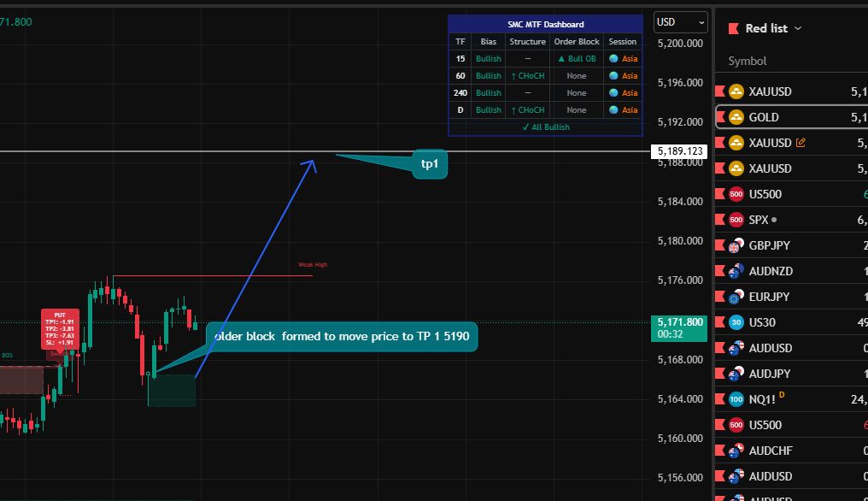Toggle the red flag on the GOLD row
Viewport: 868px width, 501px height.
click(x=719, y=117)
